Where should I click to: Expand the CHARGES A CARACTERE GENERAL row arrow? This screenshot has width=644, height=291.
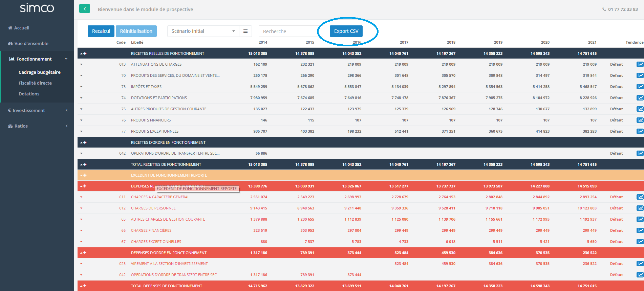81,197
